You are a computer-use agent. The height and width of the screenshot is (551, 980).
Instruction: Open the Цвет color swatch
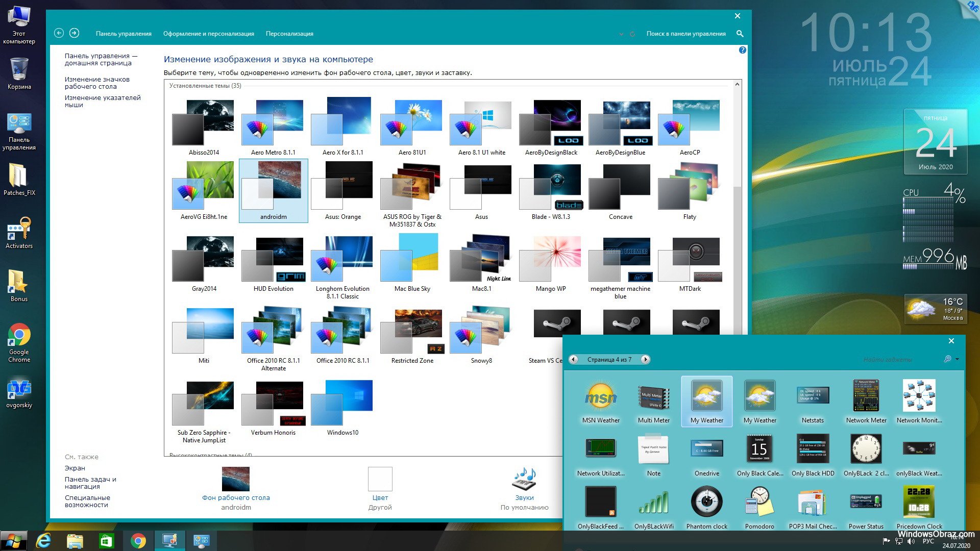(380, 480)
